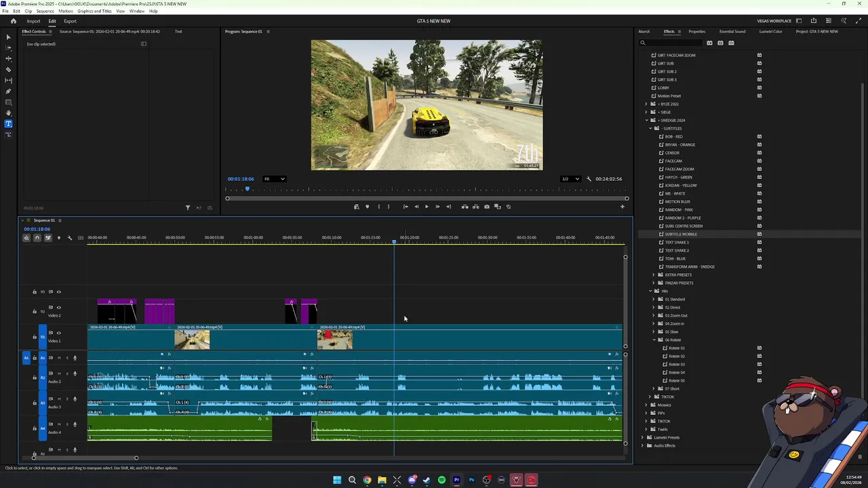Click the Import workspace button
Viewport: 868px width, 488px height.
pyautogui.click(x=33, y=21)
